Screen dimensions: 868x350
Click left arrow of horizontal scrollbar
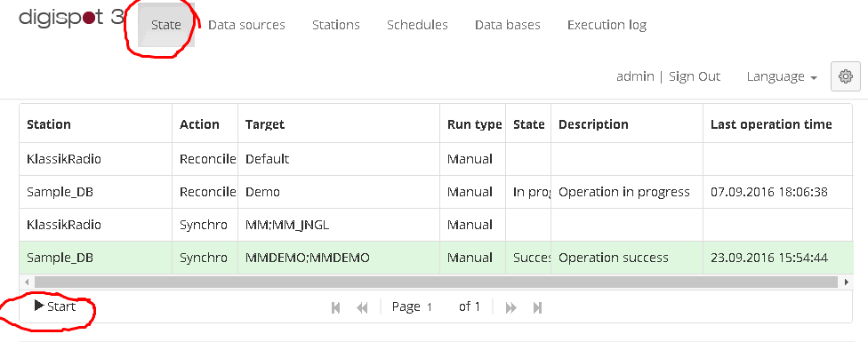coord(26,282)
